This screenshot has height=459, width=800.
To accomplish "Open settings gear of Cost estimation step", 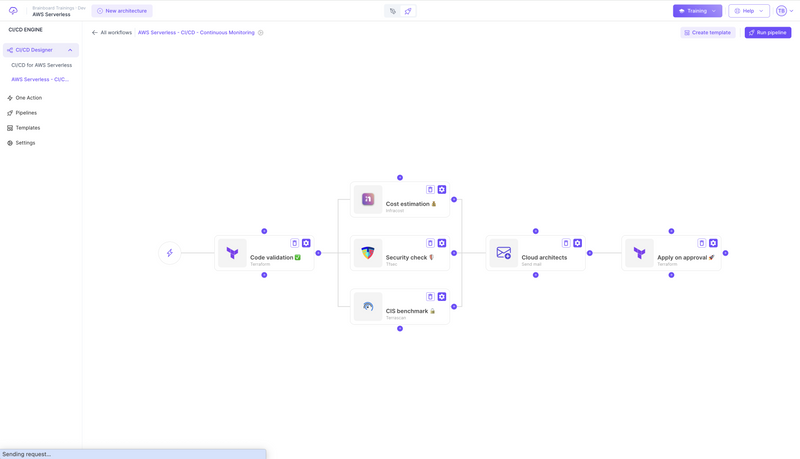I will [442, 190].
